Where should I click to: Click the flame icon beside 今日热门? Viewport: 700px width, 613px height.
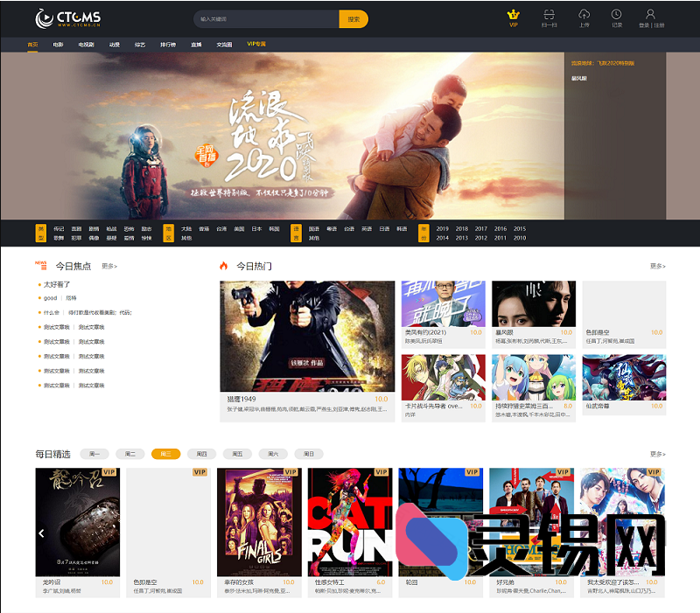[223, 266]
